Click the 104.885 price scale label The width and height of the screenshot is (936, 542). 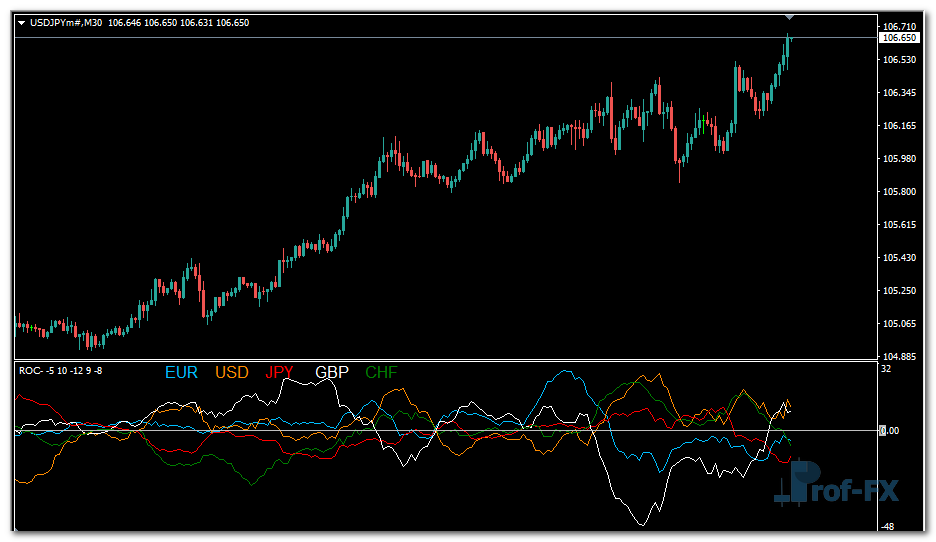(900, 357)
